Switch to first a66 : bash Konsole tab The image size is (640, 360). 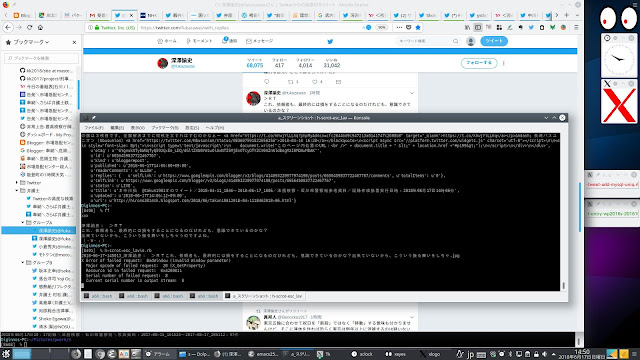98,296
